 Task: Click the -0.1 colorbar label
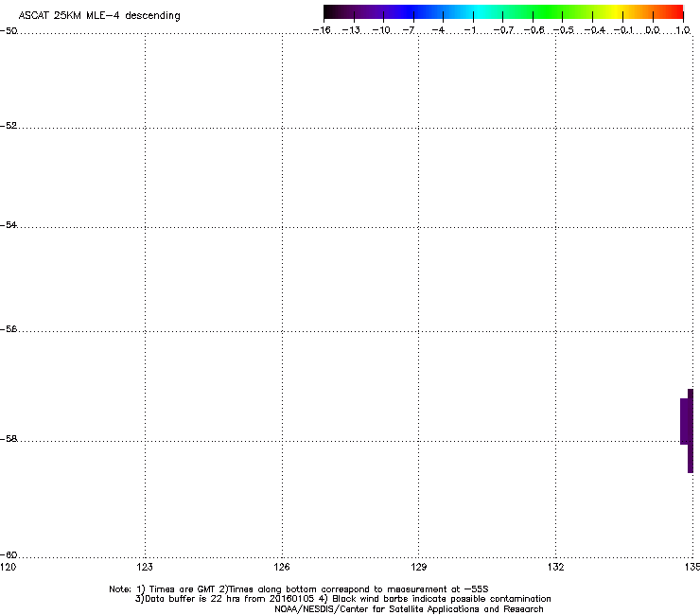[623, 30]
